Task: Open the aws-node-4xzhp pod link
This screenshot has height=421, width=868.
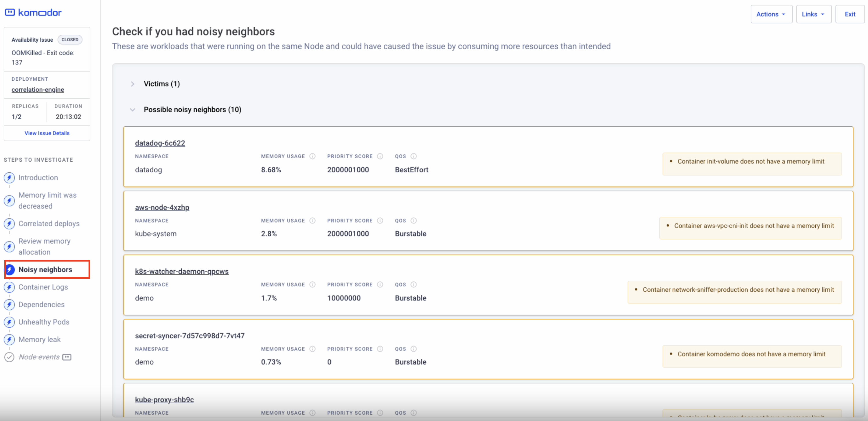Action: (x=162, y=208)
